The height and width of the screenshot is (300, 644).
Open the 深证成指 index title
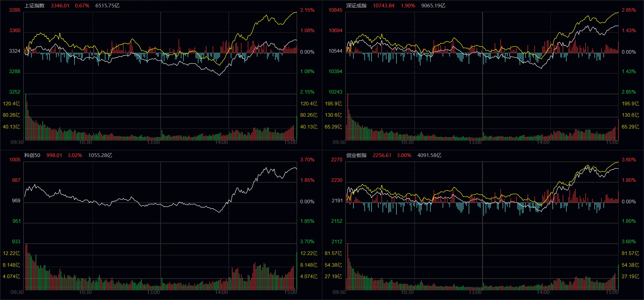[x=357, y=6]
